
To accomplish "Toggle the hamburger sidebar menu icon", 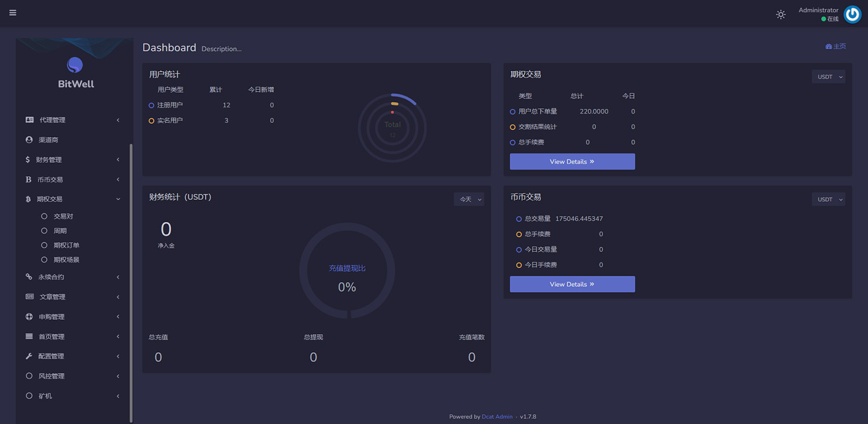I will click(13, 13).
